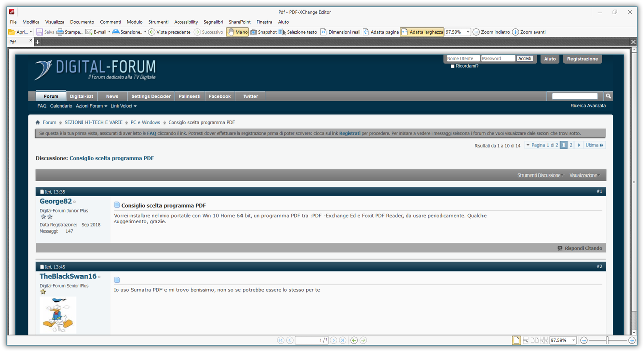Expand the E-mail dropdown arrow
The height and width of the screenshot is (352, 644).
pyautogui.click(x=109, y=32)
